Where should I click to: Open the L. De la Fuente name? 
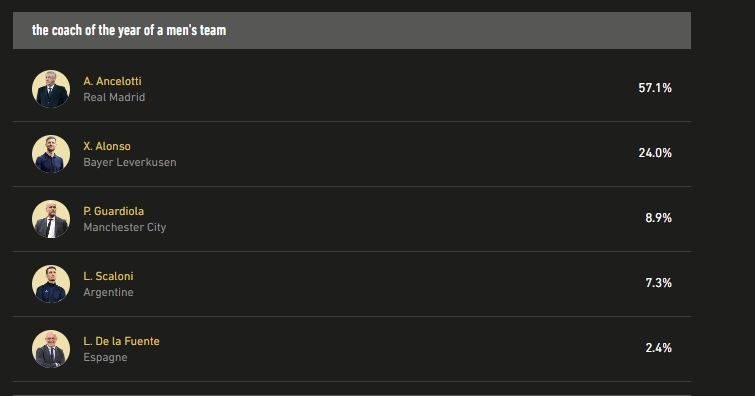[x=121, y=341]
